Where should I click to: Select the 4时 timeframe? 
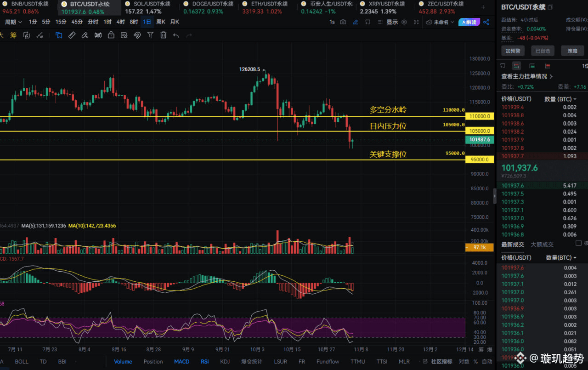120,22
